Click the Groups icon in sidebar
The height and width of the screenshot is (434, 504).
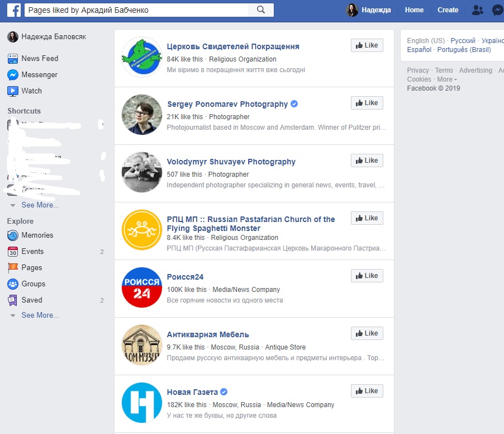(x=13, y=284)
